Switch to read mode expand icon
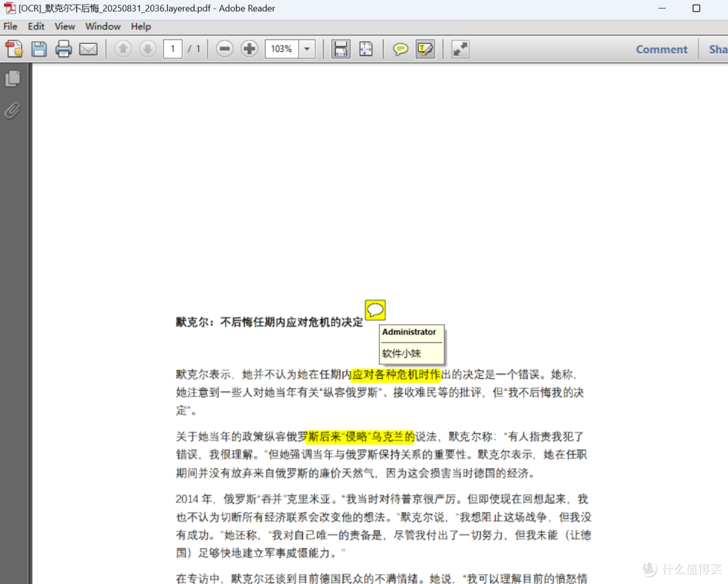728x584 pixels. (x=460, y=48)
